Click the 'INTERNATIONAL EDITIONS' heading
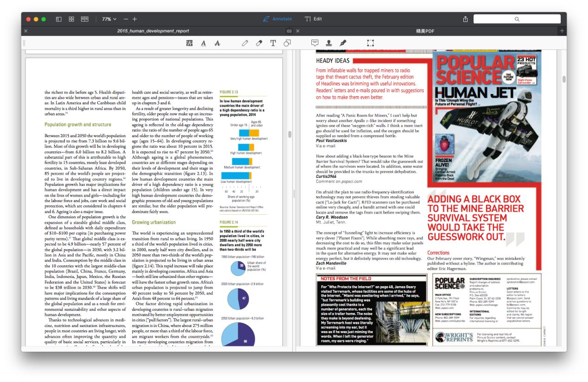The height and width of the screenshot is (382, 588). click(479, 313)
